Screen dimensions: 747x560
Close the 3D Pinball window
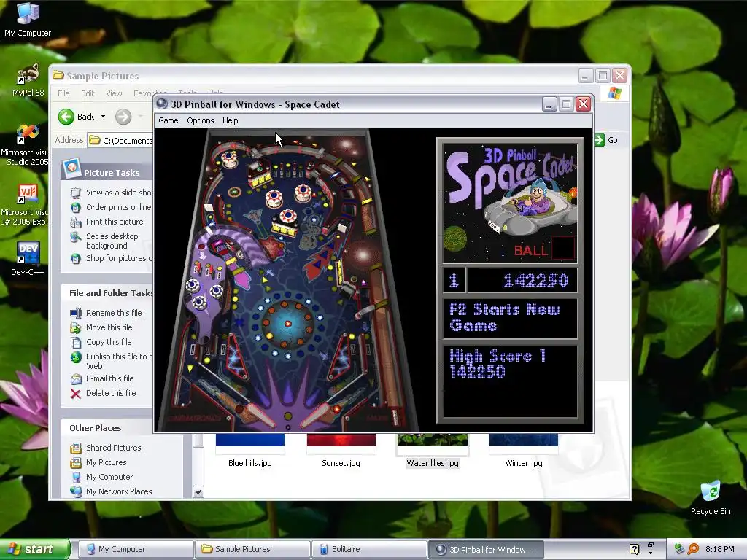coord(583,104)
